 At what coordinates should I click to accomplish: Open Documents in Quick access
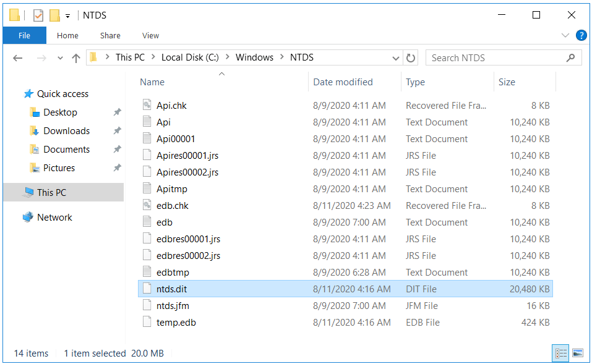click(x=66, y=150)
